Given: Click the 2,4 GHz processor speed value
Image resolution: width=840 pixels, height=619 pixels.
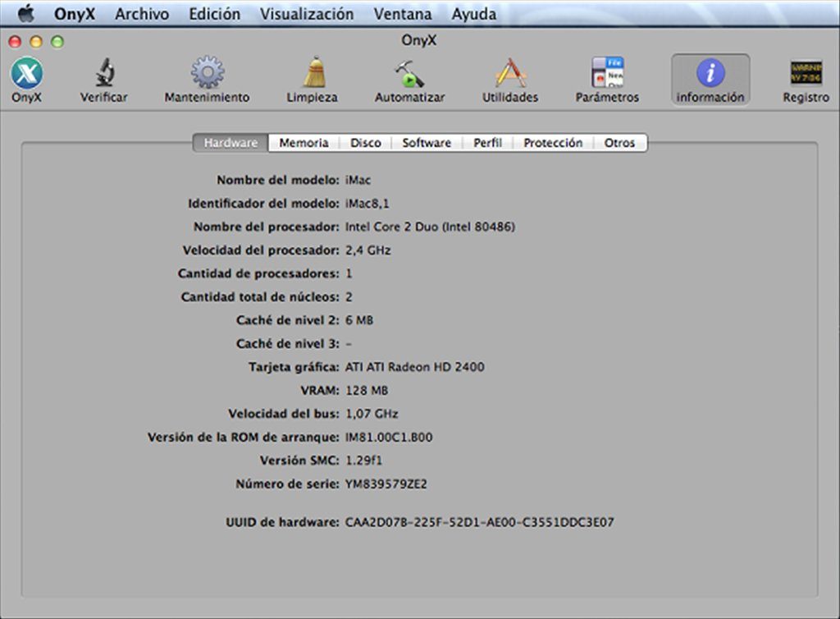Looking at the screenshot, I should click(368, 250).
